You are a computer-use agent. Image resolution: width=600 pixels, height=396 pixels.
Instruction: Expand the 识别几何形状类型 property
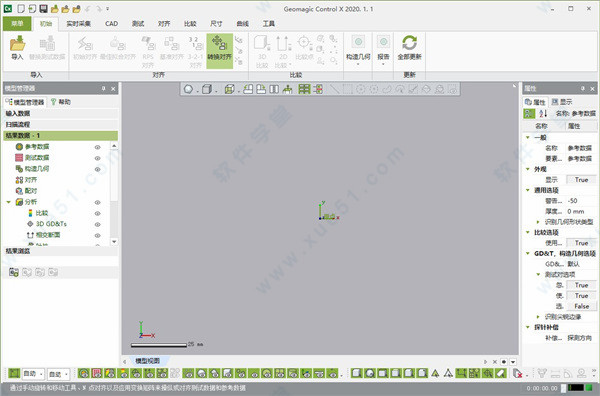(x=538, y=222)
